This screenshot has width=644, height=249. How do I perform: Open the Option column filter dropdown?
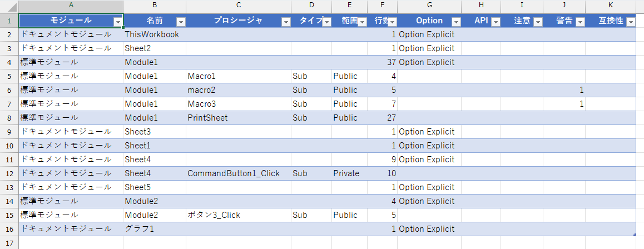[455, 22]
